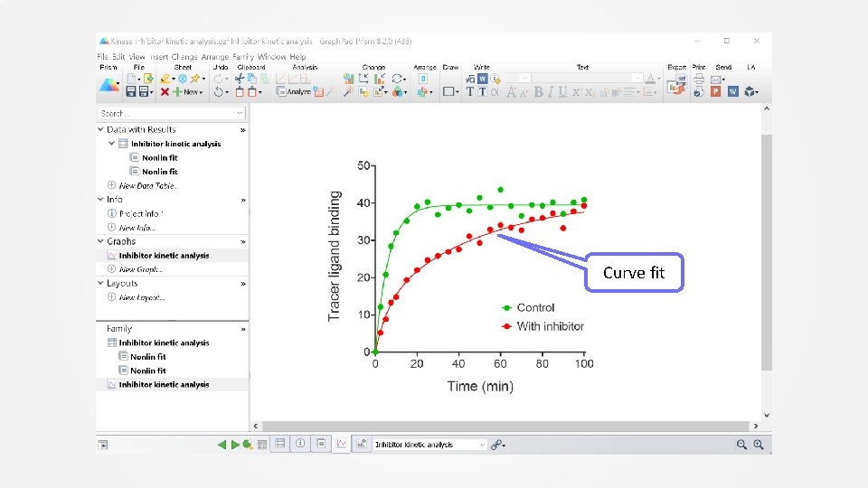The width and height of the screenshot is (868, 488).
Task: Click New Layout link
Action: coord(142,297)
